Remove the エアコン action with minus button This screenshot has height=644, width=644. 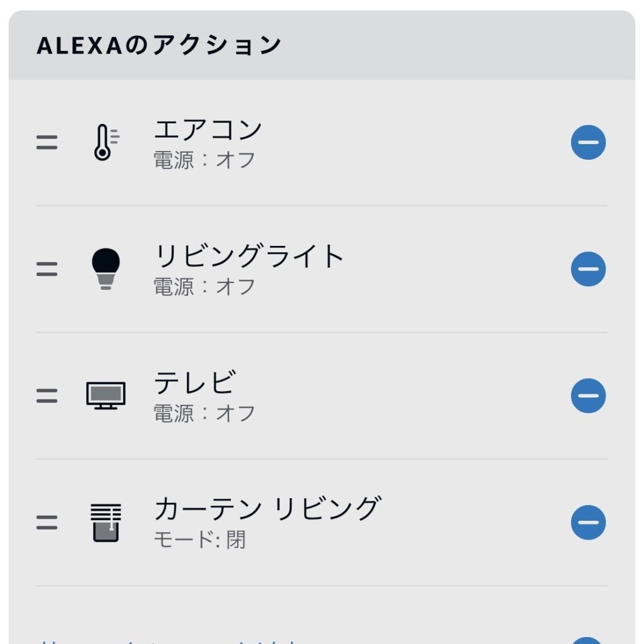point(588,143)
